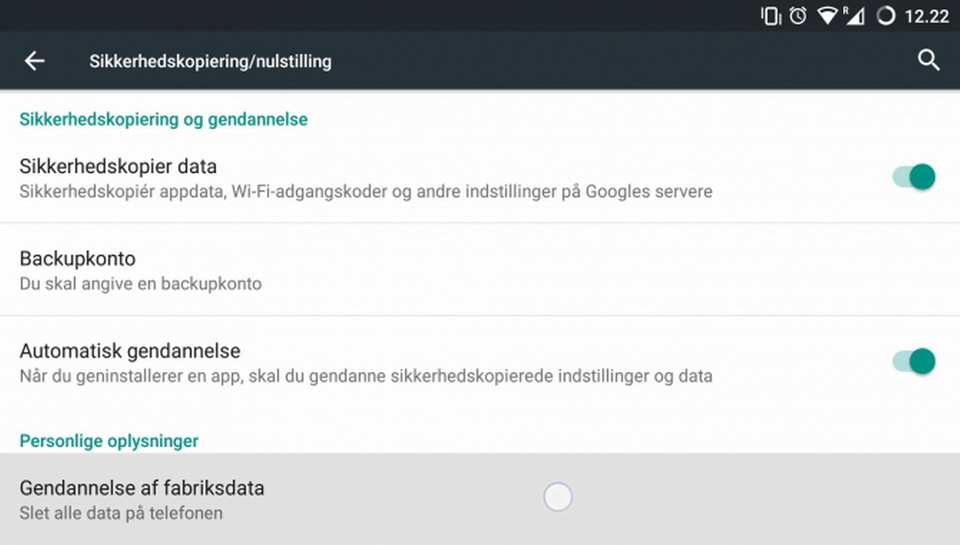Tap the ripple circle in the factory reset row
This screenshot has height=545, width=960.
tap(558, 496)
